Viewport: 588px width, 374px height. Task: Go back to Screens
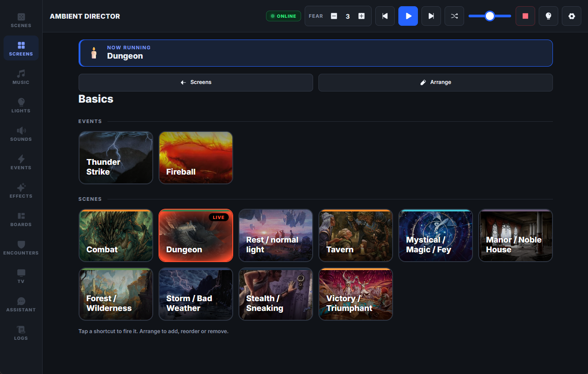(196, 83)
